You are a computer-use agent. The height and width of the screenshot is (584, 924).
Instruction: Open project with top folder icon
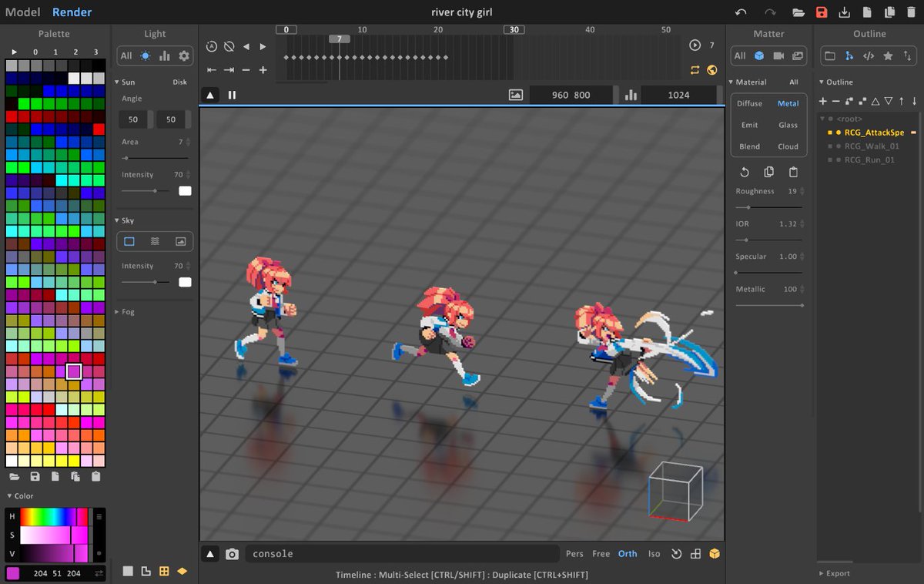798,12
